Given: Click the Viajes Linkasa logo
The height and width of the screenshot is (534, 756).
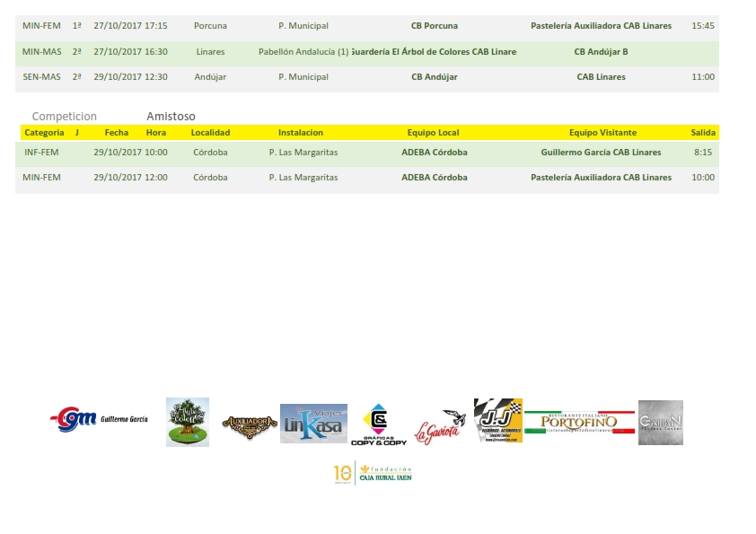Looking at the screenshot, I should pos(313,424).
